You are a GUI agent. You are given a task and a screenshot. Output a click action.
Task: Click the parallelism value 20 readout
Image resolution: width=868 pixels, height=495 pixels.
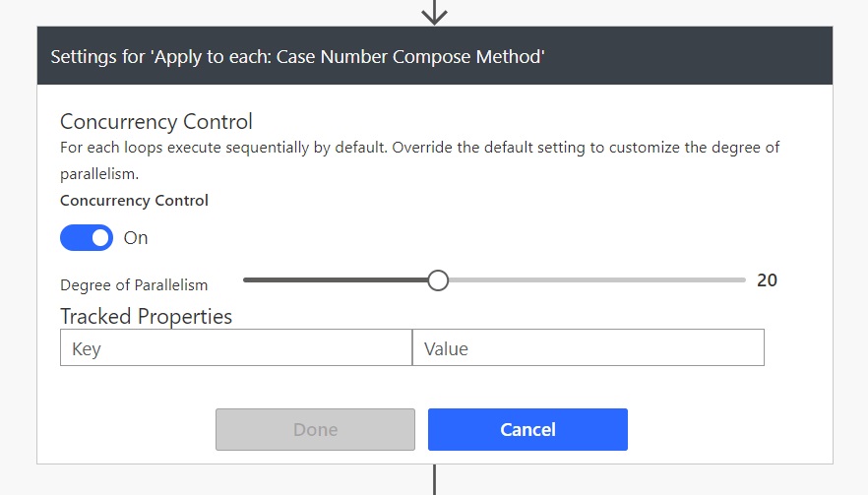[x=768, y=280]
